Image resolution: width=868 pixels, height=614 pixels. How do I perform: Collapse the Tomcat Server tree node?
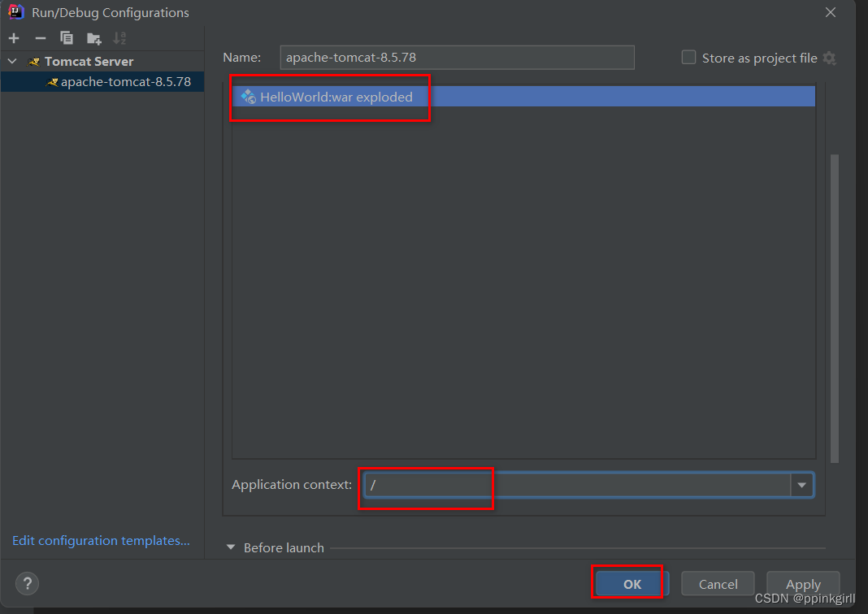tap(12, 62)
